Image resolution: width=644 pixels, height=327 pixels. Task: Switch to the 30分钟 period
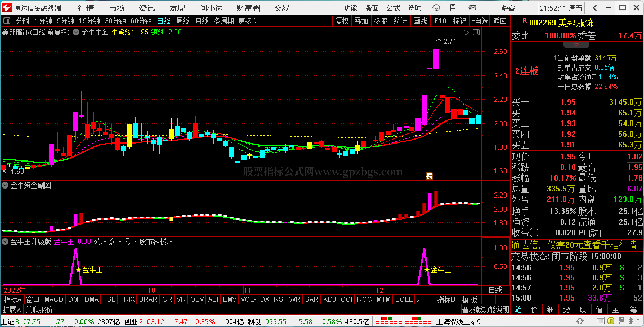click(x=115, y=21)
